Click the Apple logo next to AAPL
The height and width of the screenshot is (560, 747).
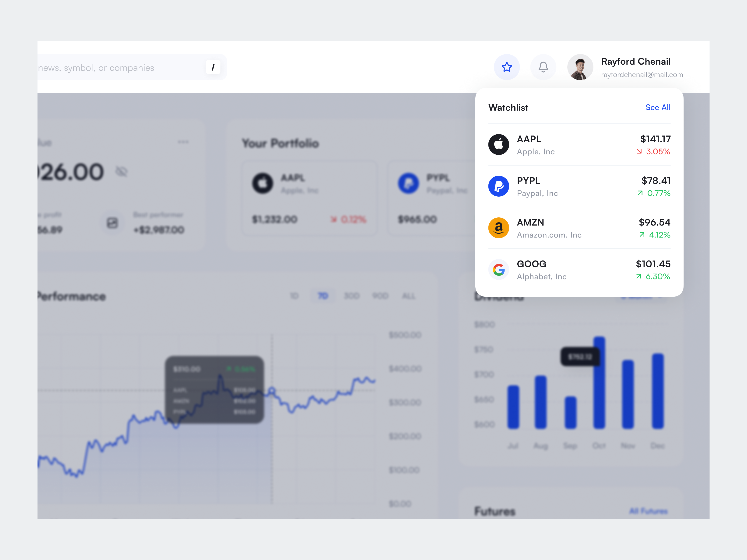click(x=498, y=144)
